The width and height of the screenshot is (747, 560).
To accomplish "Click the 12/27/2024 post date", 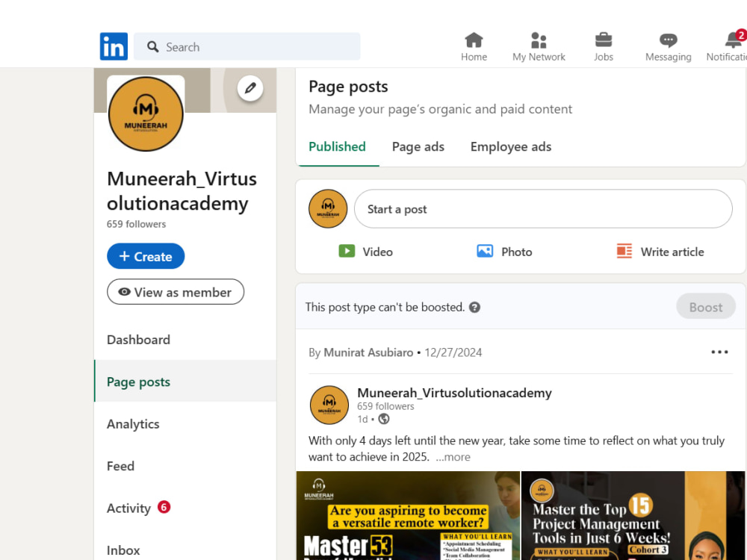I will coord(453,352).
